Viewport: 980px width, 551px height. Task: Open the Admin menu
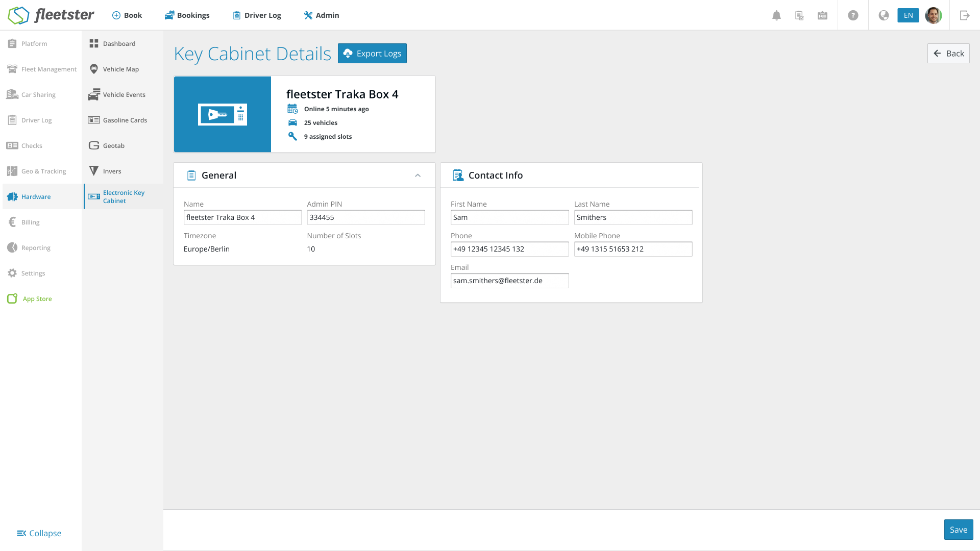pyautogui.click(x=321, y=15)
